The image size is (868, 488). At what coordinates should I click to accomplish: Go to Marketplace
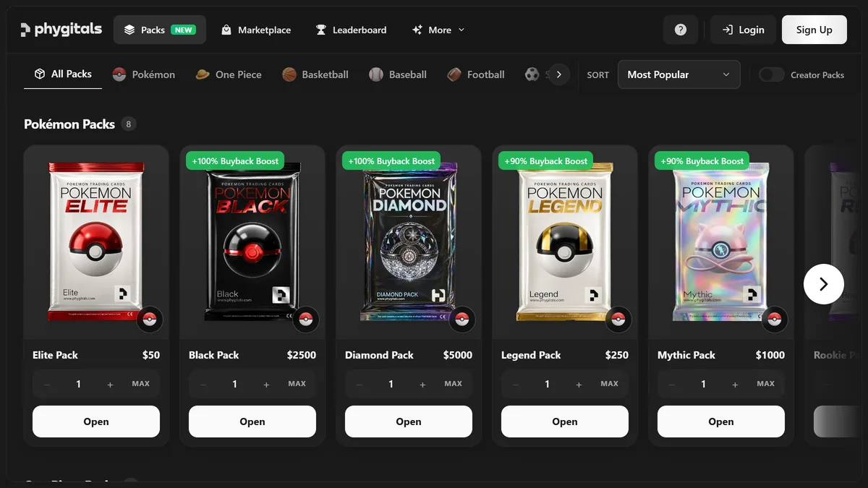[256, 30]
